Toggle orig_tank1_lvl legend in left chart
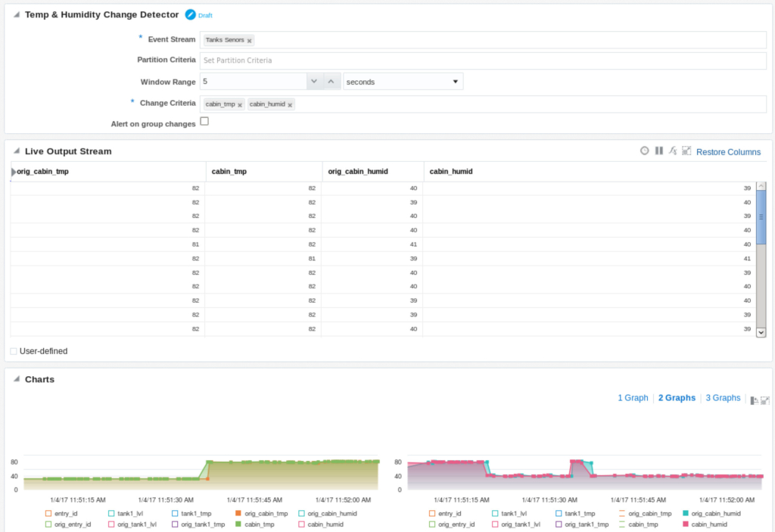This screenshot has width=775, height=532. click(x=132, y=524)
